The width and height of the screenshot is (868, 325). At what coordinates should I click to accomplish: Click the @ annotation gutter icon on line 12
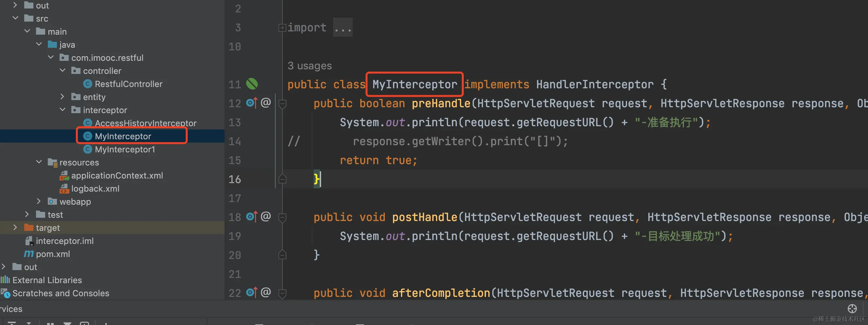pyautogui.click(x=266, y=102)
